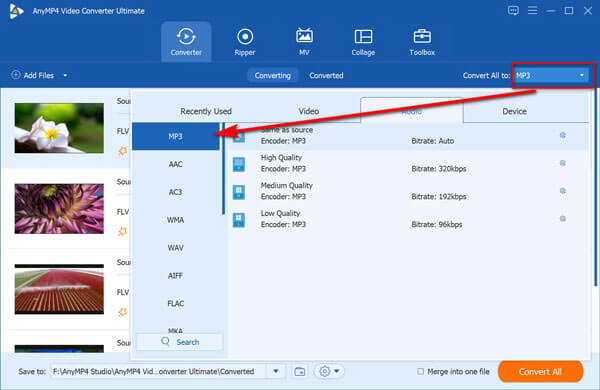Screen dimensions: 600x390
Task: Click the search magnifier icon
Action: (165, 341)
